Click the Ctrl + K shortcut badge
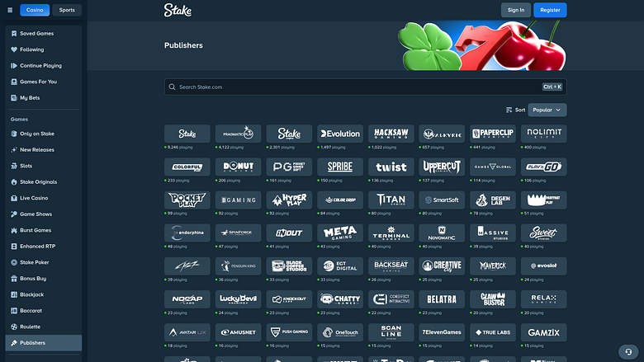The image size is (644, 362). click(x=552, y=87)
